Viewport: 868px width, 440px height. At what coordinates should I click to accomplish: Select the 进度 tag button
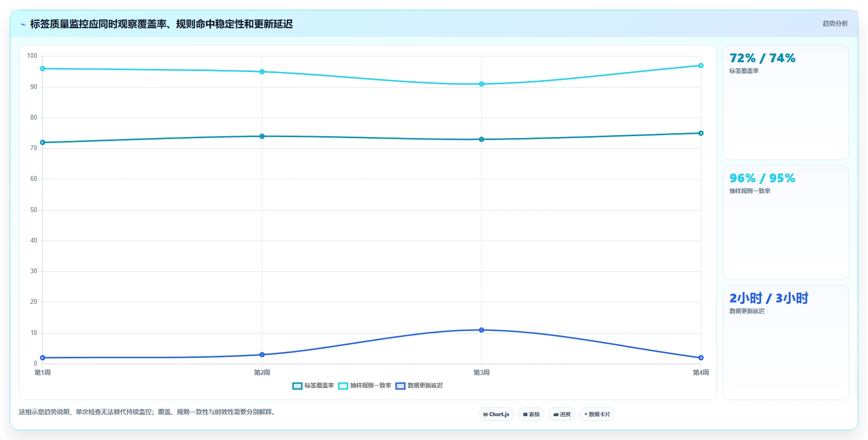[x=562, y=414]
